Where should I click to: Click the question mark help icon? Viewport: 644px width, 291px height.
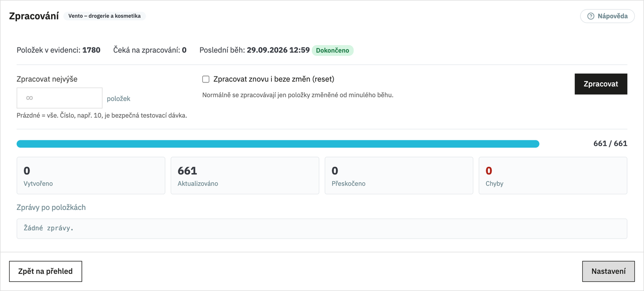coord(591,16)
